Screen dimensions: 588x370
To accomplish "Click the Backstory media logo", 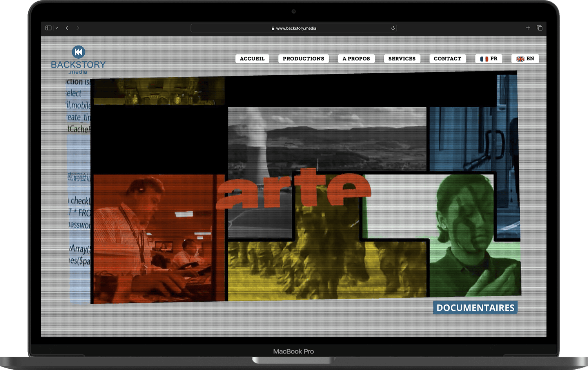I will point(78,60).
